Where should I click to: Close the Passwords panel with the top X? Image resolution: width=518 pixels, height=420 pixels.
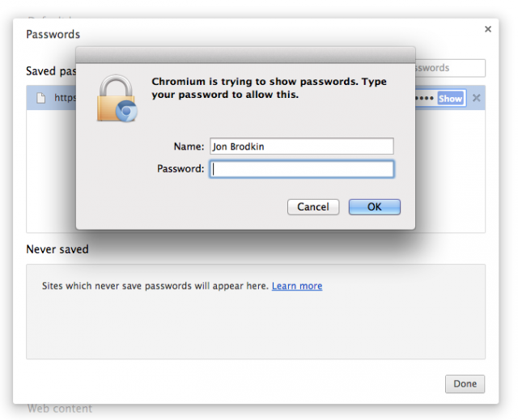point(488,29)
